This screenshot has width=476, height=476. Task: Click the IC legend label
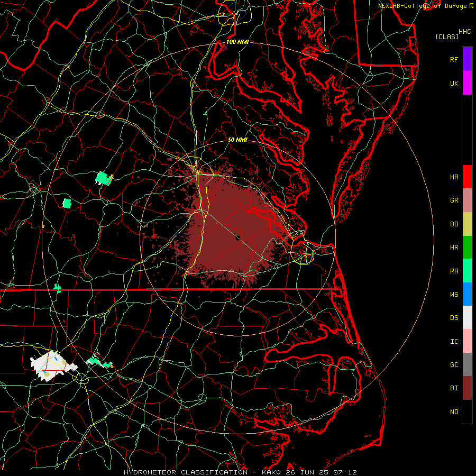[x=454, y=341]
